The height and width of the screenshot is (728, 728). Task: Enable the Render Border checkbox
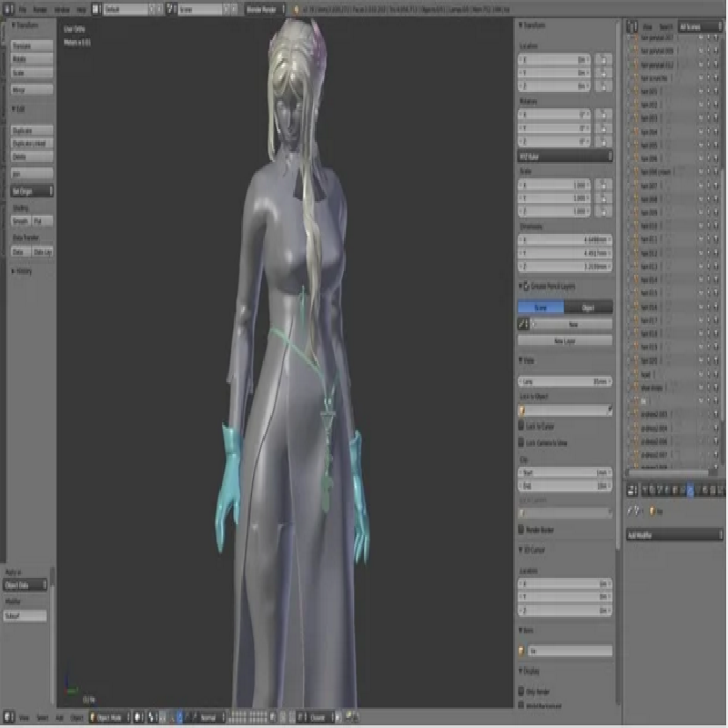522,529
